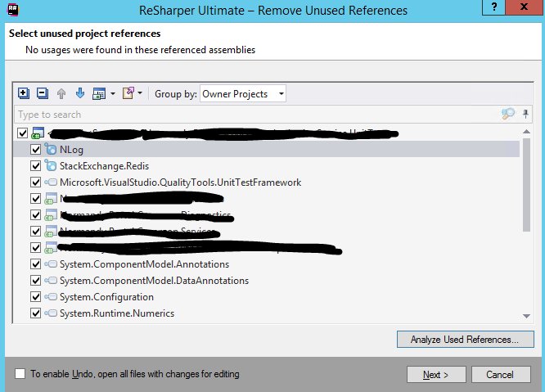Click the Collapse All toolbar icon

pos(43,93)
